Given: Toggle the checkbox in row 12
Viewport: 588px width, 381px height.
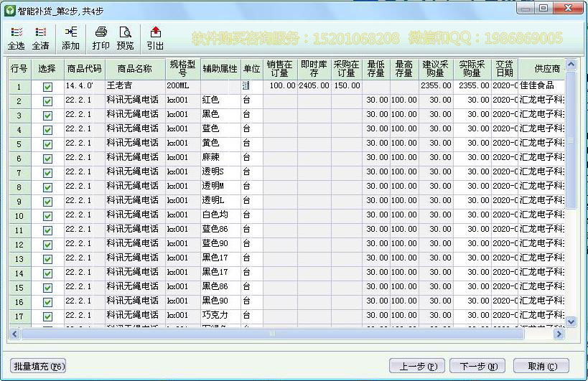Looking at the screenshot, I should 47,245.
